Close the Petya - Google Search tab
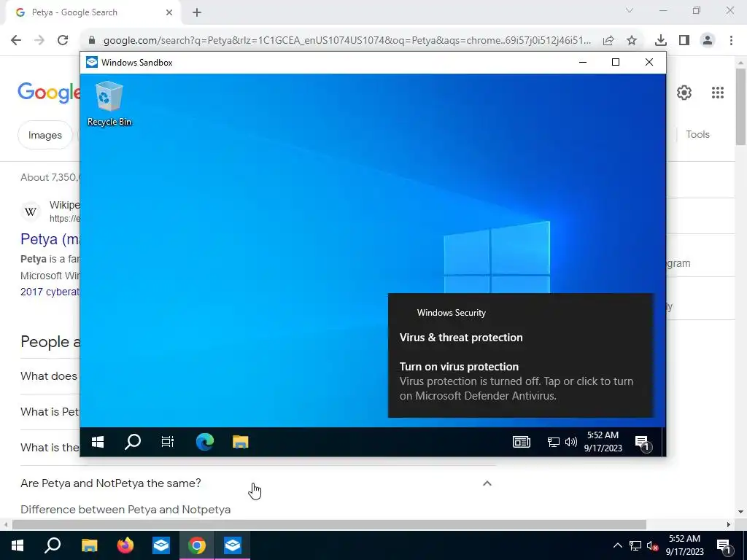The image size is (747, 560). pos(169,12)
